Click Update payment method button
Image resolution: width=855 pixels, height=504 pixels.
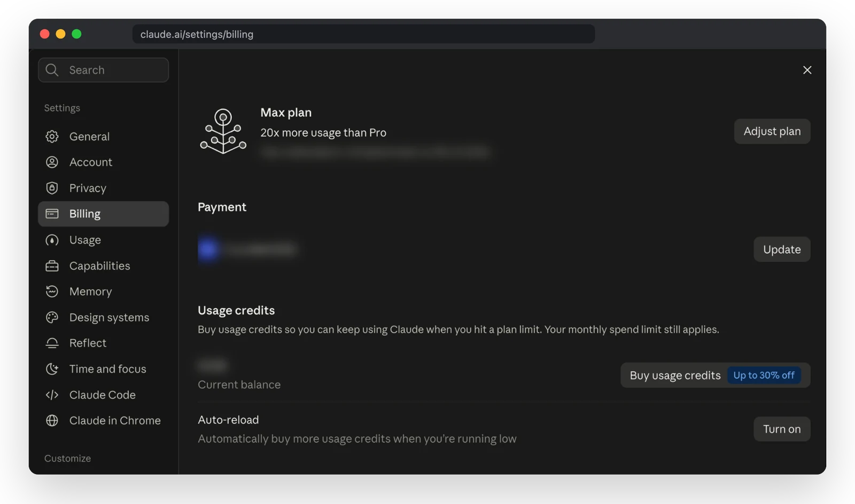point(782,249)
